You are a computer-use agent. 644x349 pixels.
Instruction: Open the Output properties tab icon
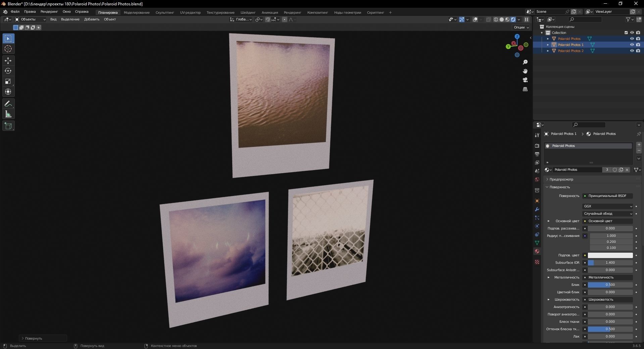point(537,154)
